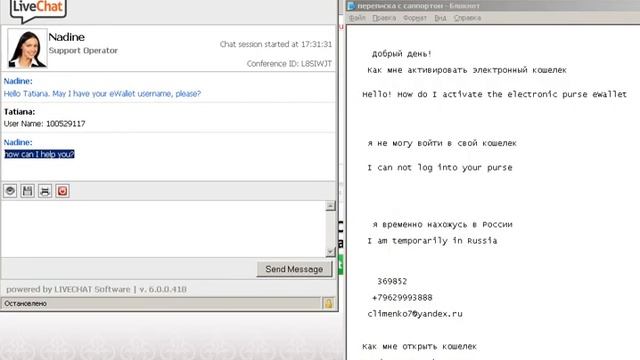Click the number 369852 in Notepad

point(392,281)
